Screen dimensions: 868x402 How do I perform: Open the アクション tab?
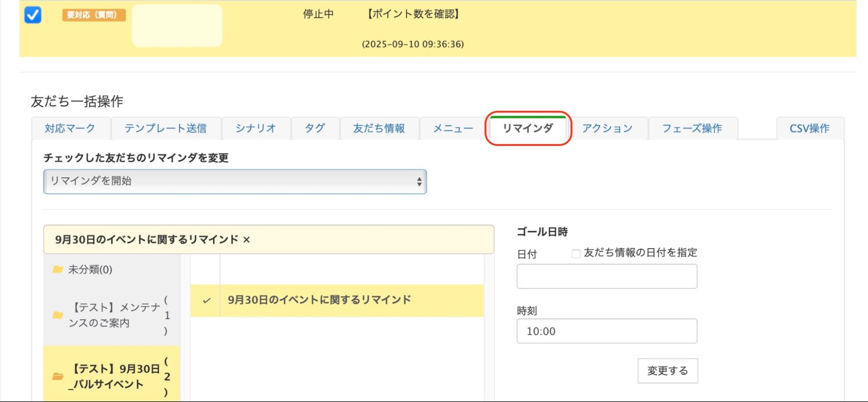click(607, 128)
